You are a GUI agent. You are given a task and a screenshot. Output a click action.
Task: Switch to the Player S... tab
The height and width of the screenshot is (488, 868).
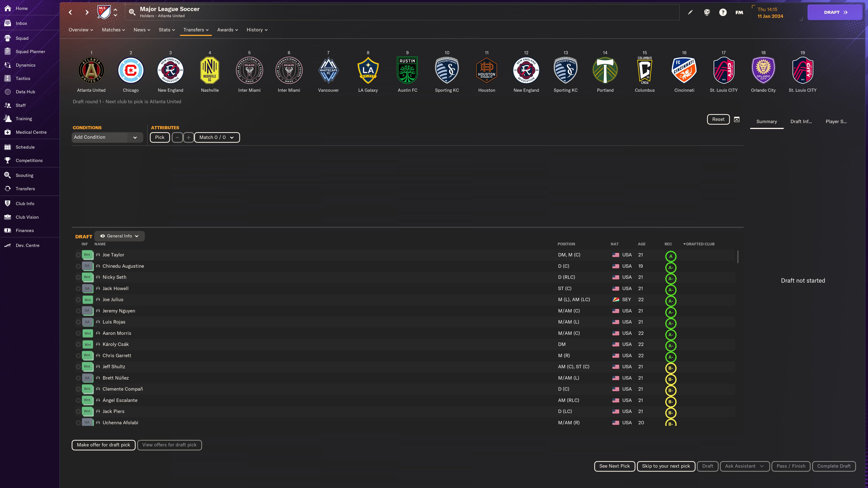click(x=836, y=122)
